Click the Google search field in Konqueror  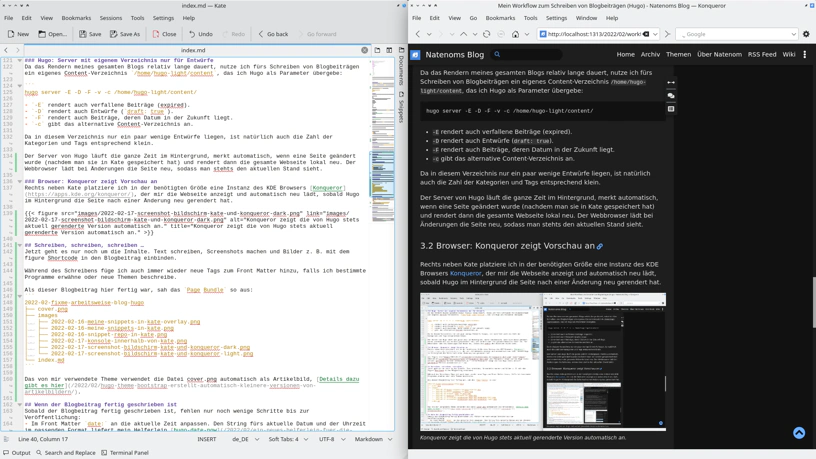736,34
